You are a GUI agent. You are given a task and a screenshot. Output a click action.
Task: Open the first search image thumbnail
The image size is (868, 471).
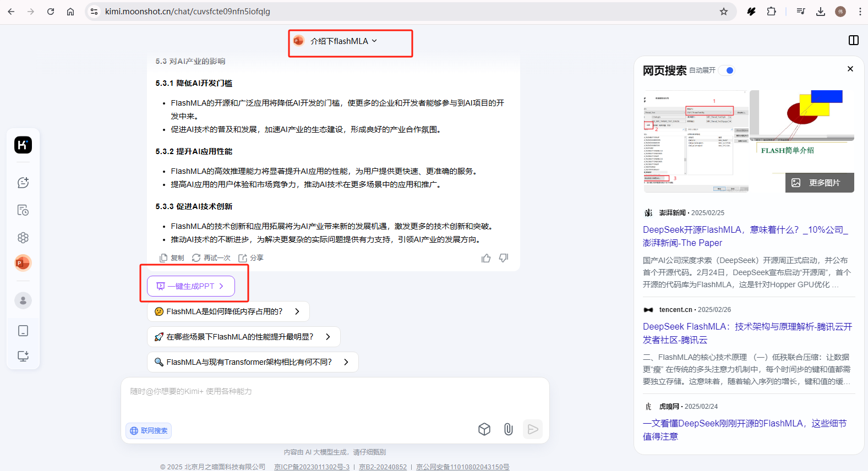point(696,141)
